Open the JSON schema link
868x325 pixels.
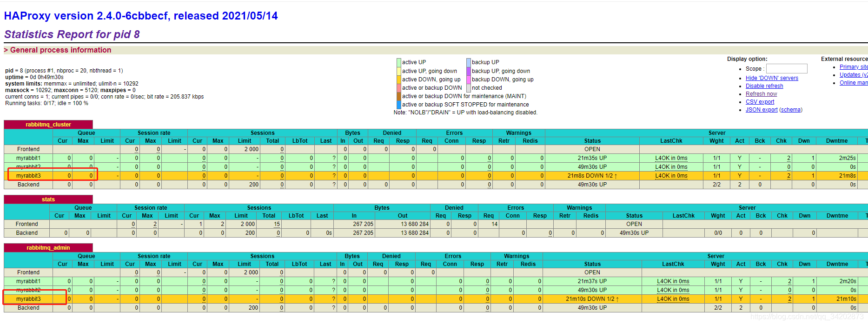pos(790,110)
